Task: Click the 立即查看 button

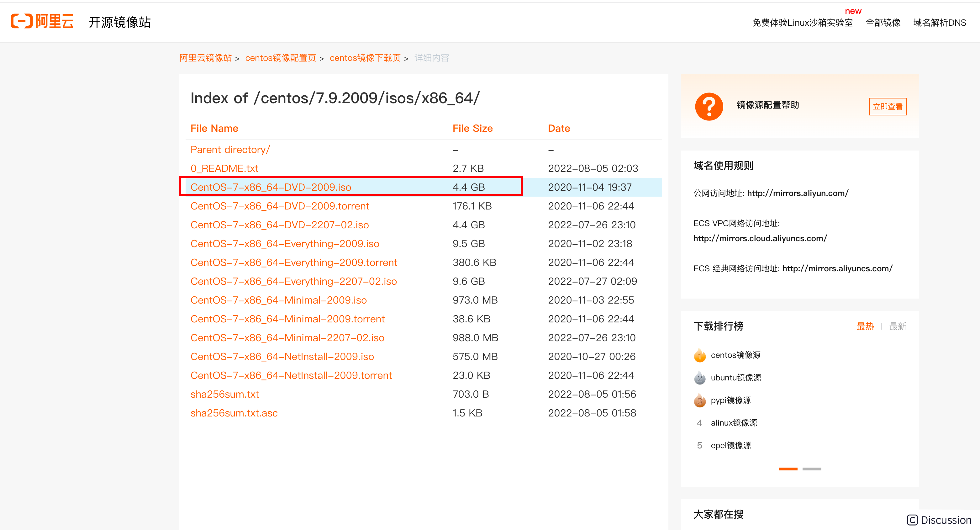Action: click(887, 107)
